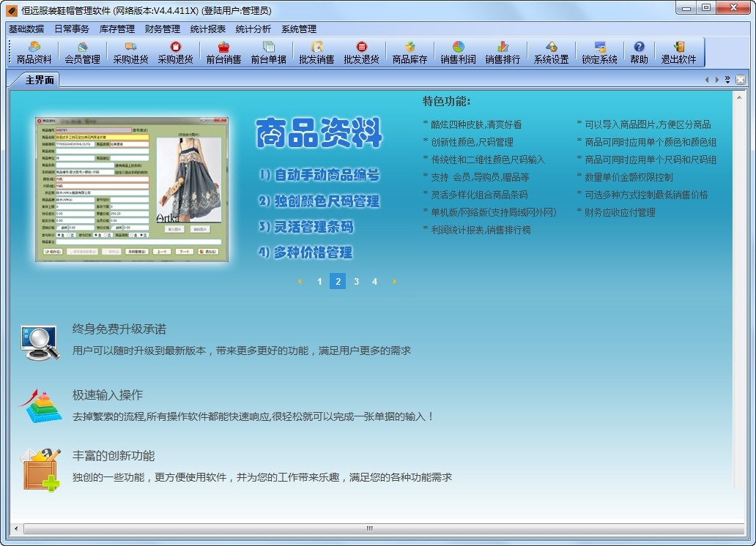Go to slide page 4
This screenshot has width=756, height=546.
point(374,282)
